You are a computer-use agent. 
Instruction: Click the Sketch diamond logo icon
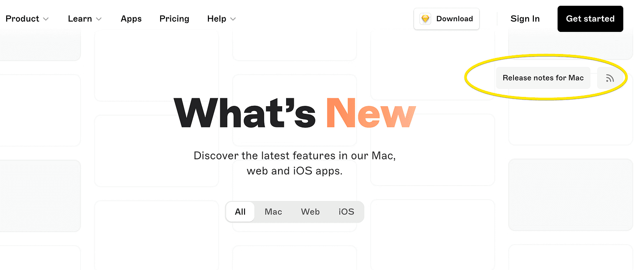[425, 19]
